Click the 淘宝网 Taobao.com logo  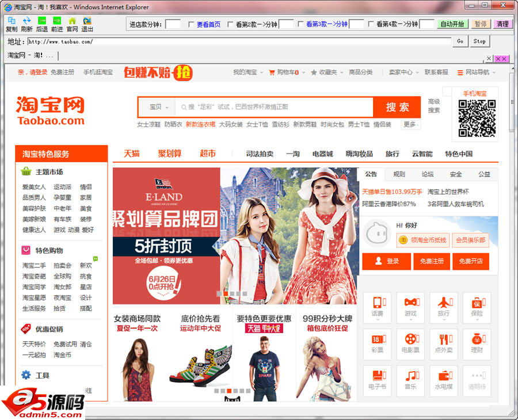point(50,110)
